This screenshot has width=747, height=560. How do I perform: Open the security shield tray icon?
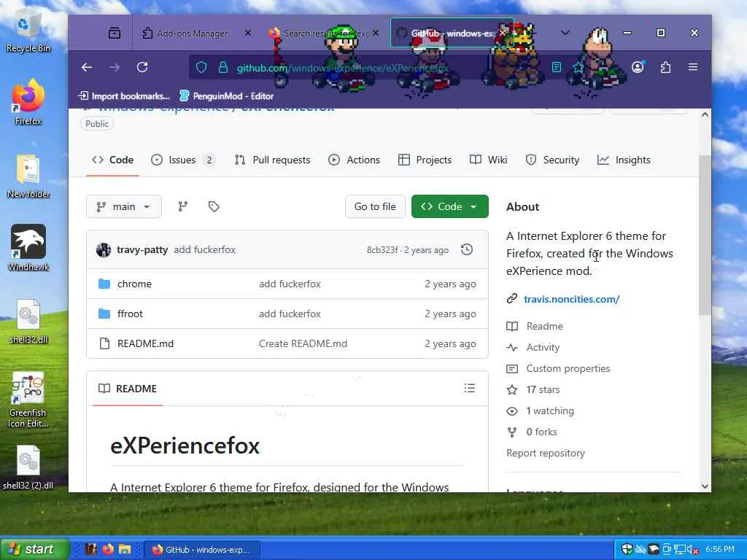[x=627, y=550]
